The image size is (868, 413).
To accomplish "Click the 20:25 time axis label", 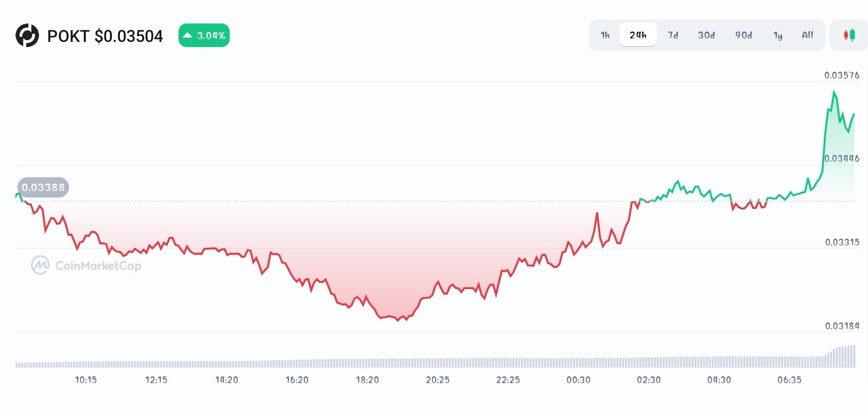I will pos(437,380).
